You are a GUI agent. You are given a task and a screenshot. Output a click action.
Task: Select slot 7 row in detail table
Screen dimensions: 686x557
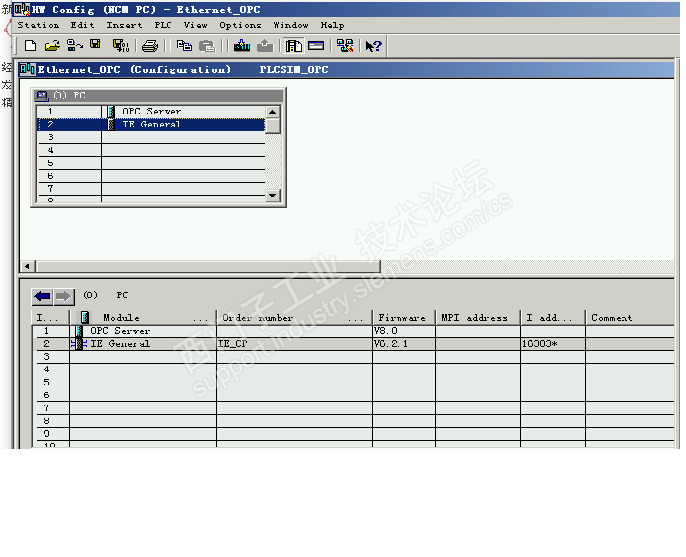pos(354,408)
